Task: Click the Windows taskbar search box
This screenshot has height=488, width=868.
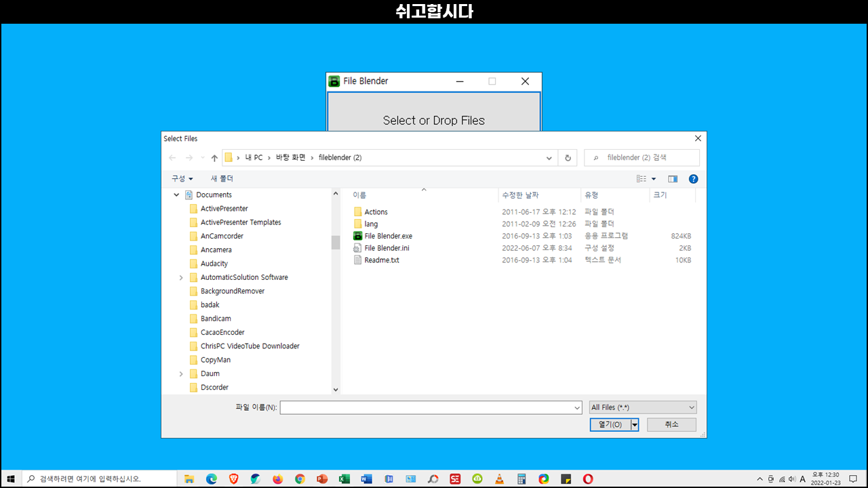Action: point(100,479)
